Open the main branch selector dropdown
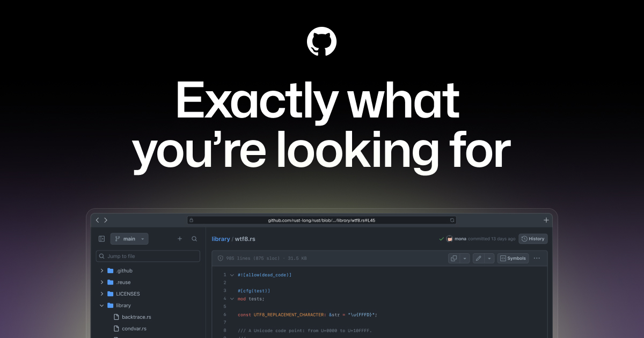Screen dimensions: 644x338 129,239
